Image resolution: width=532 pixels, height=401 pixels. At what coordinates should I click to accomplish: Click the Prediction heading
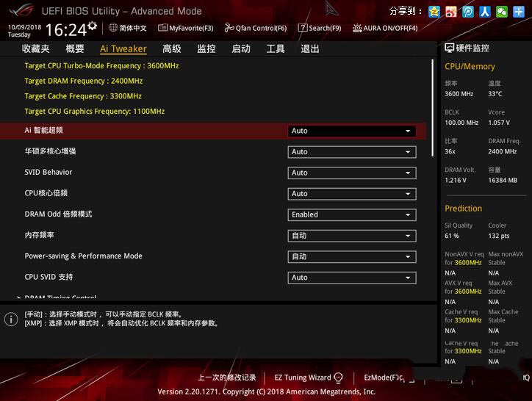(x=463, y=209)
